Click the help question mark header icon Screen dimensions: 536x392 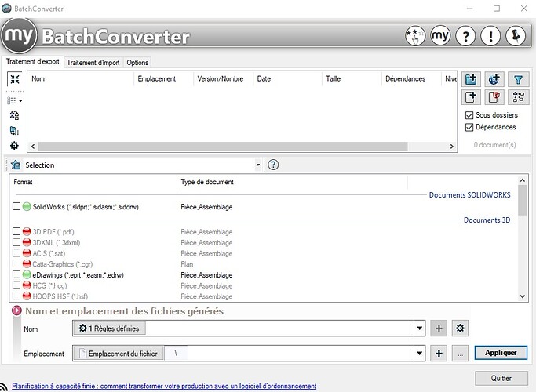click(465, 36)
